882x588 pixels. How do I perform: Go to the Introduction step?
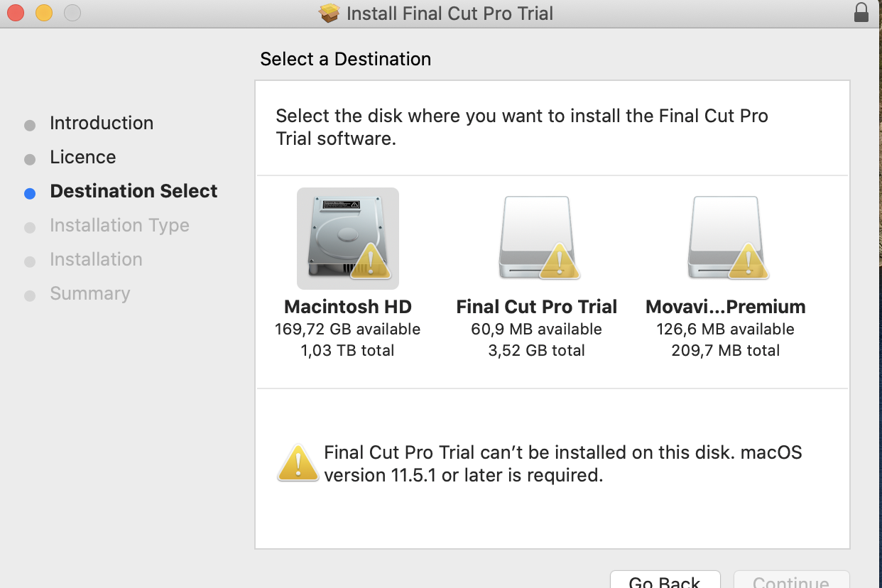[102, 123]
